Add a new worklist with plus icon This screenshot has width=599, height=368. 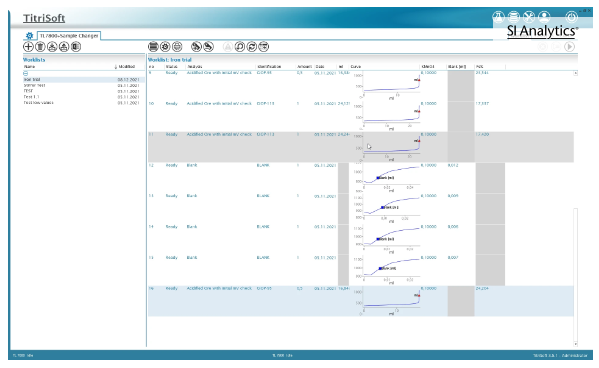click(28, 47)
